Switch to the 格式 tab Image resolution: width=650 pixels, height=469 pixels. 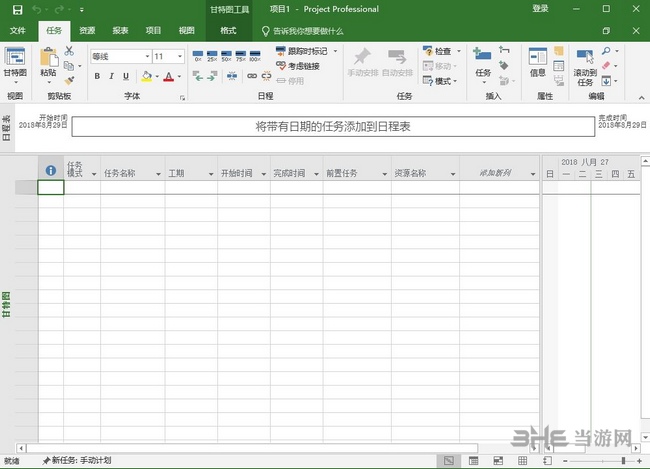pyautogui.click(x=228, y=30)
